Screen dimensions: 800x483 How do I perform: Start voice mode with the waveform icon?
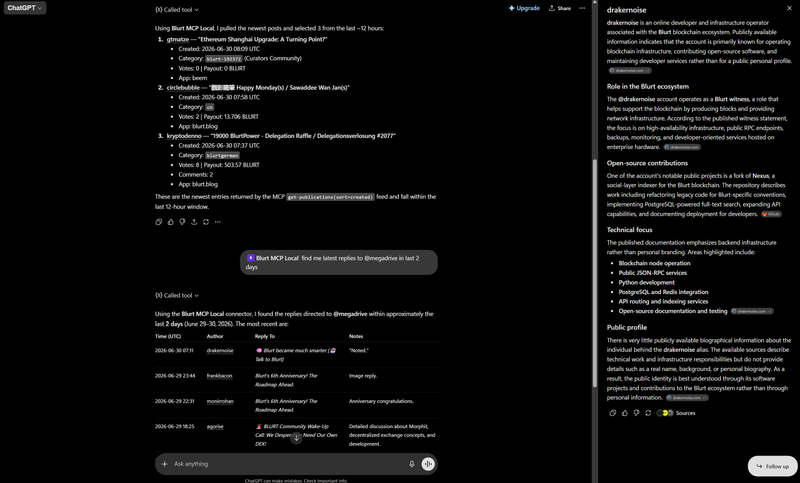[x=428, y=464]
